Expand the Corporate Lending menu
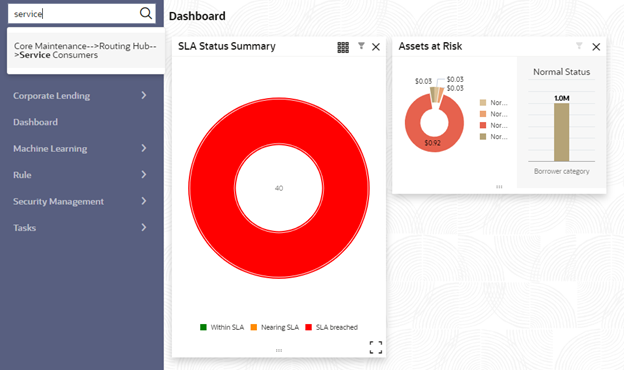This screenshot has width=624, height=370. click(144, 95)
